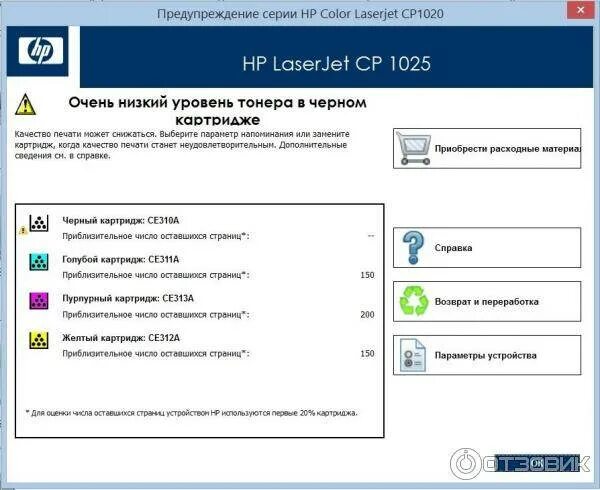Click the Качество печати может снижаться paragraph
Image resolution: width=600 pixels, height=490 pixels.
[x=182, y=145]
